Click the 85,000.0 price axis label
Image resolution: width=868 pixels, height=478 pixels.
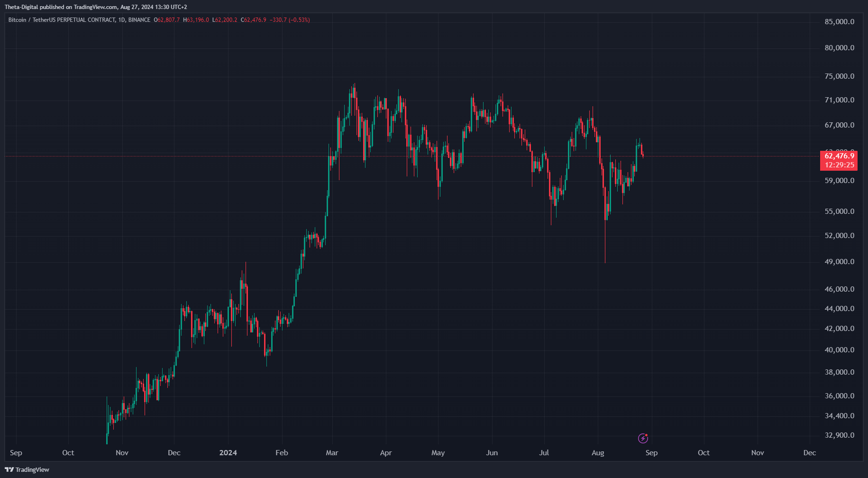point(840,22)
